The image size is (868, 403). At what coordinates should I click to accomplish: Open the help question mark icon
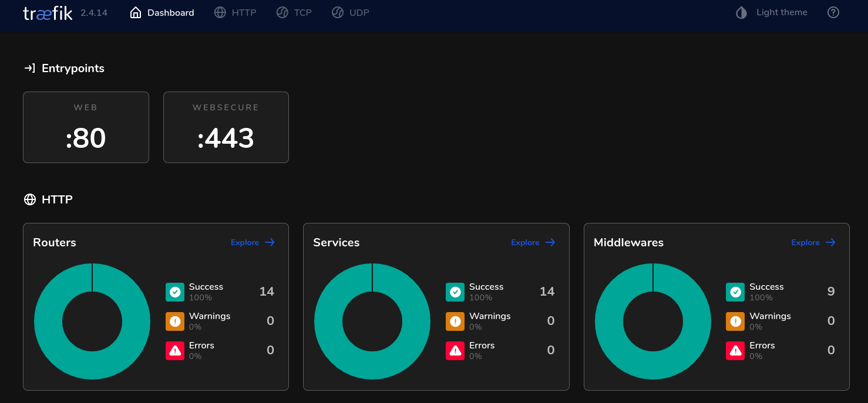[833, 12]
